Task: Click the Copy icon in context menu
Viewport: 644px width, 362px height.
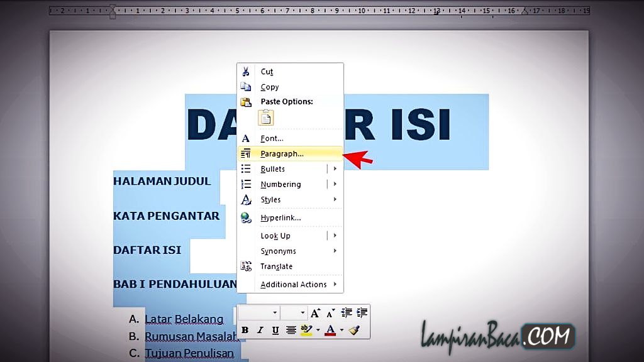Action: pos(246,87)
